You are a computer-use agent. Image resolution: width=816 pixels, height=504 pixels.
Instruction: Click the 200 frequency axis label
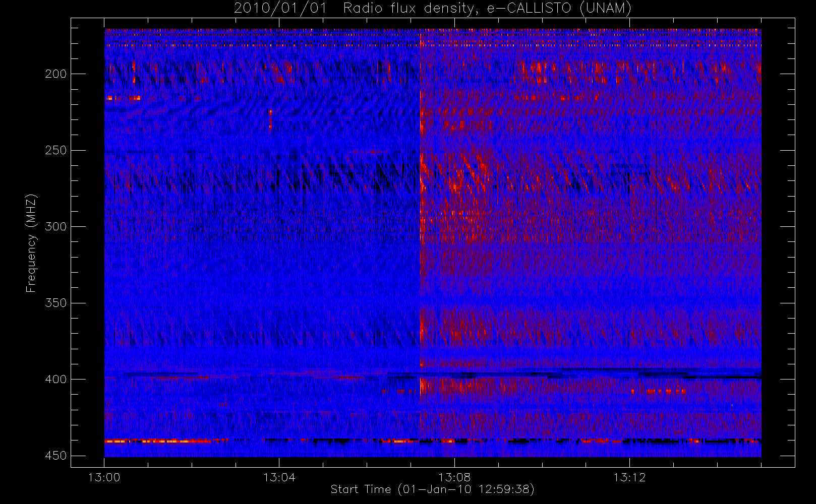tap(55, 74)
